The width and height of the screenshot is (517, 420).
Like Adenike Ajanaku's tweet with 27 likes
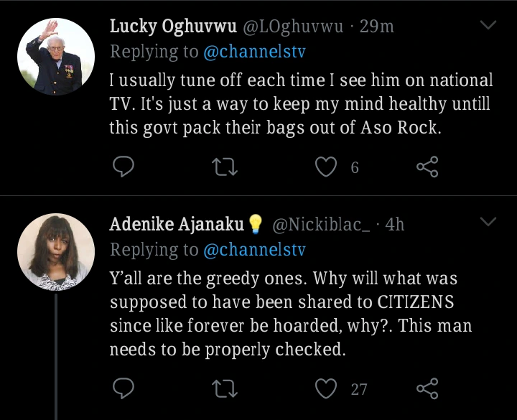327,388
